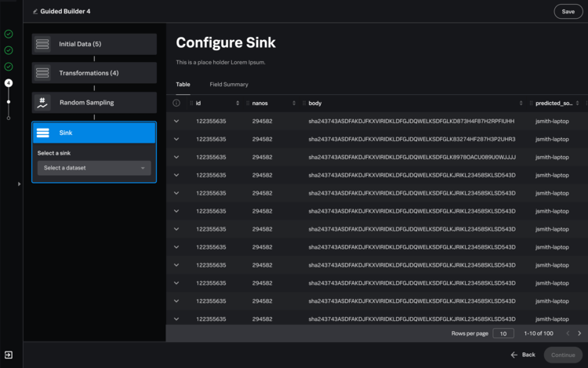The width and height of the screenshot is (588, 368).
Task: Sort by the body column arrows
Action: tap(521, 103)
